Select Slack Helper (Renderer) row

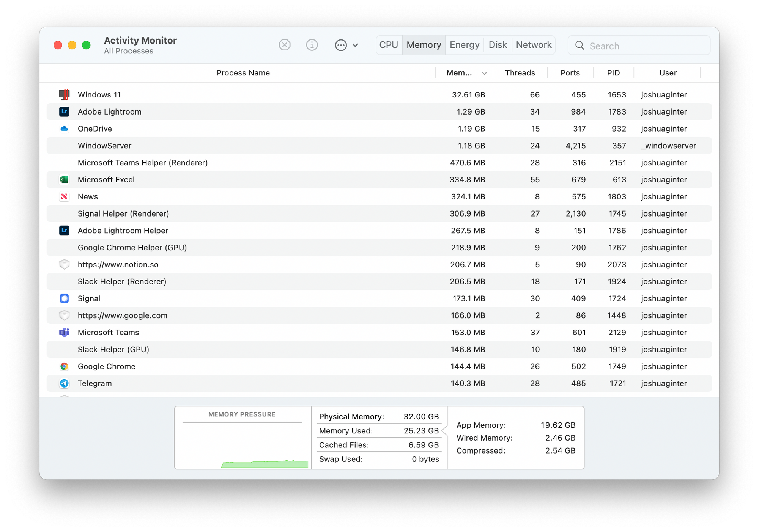point(379,281)
